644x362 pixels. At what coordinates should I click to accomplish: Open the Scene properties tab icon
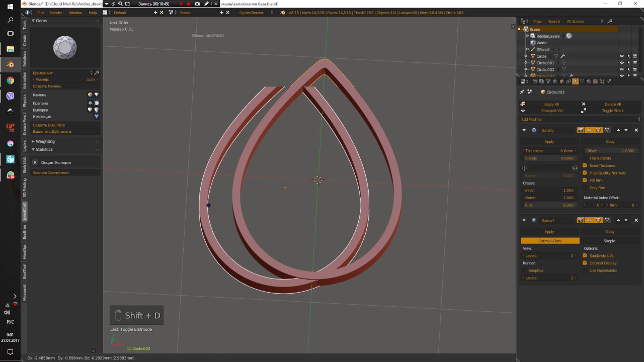click(548, 81)
